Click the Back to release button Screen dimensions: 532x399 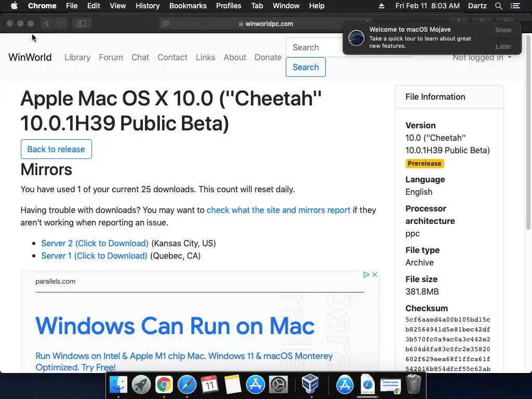(x=56, y=149)
